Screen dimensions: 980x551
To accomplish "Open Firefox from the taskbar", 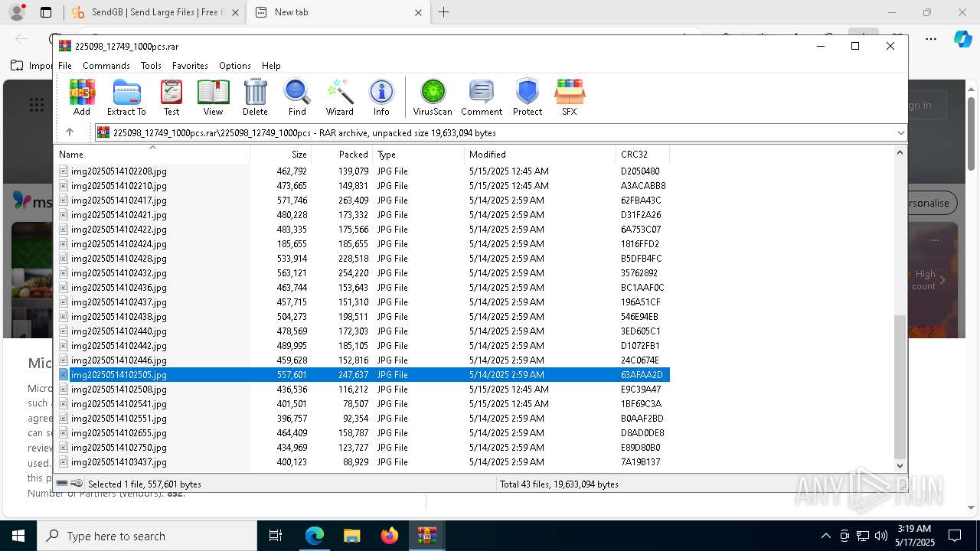I will [390, 536].
